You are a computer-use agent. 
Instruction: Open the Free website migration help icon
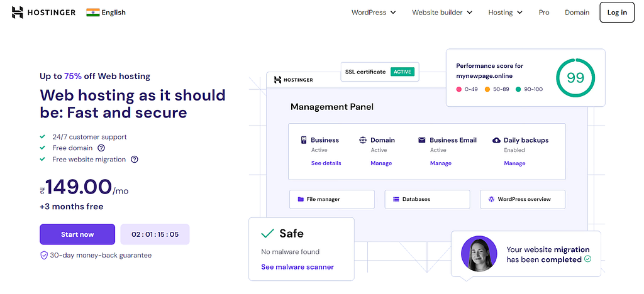coord(135,160)
